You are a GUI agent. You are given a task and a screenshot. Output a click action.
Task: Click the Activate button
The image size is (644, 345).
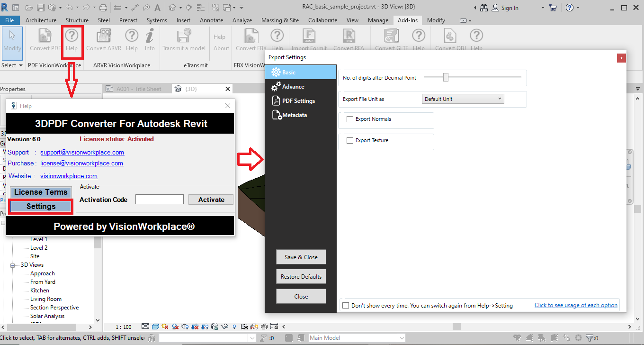[211, 200]
